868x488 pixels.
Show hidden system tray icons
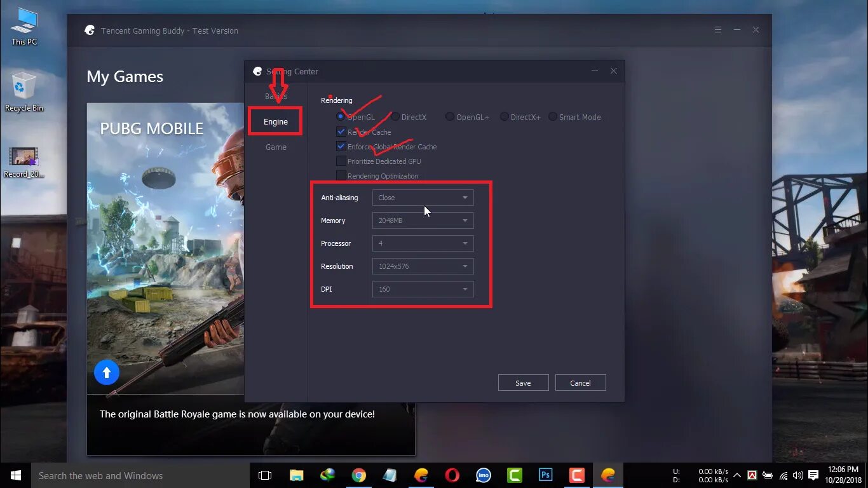[737, 475]
